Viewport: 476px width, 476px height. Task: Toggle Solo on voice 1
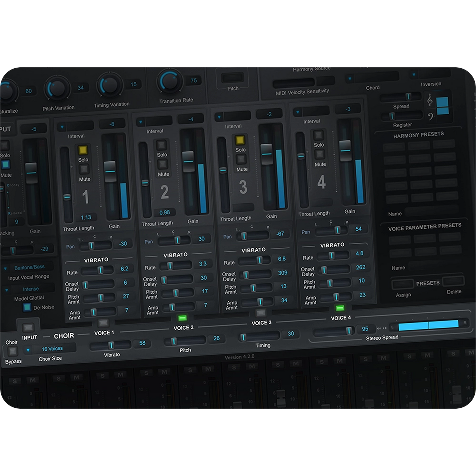pos(82,150)
